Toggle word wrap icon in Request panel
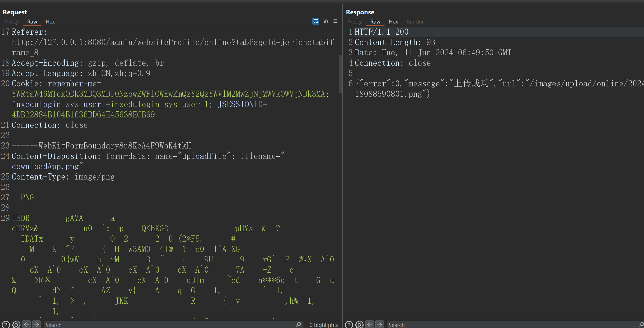644x328 pixels. coord(316,21)
